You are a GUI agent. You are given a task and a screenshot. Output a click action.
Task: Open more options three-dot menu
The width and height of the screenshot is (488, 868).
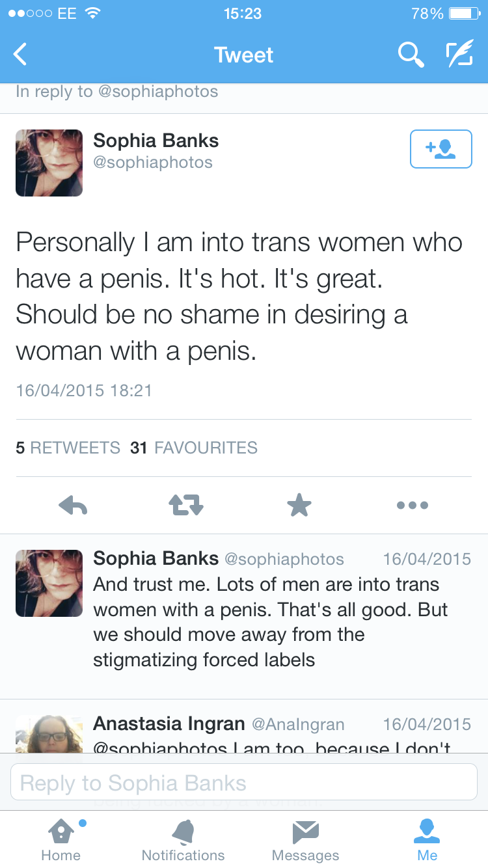(x=413, y=505)
